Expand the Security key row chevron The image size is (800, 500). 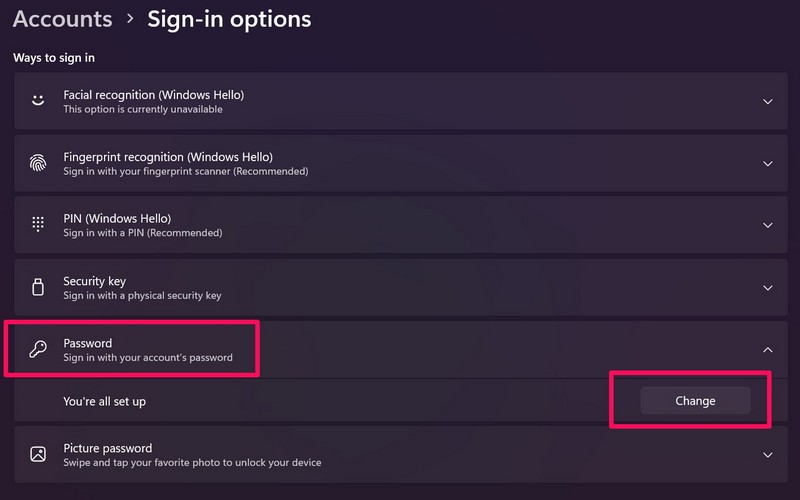point(767,287)
